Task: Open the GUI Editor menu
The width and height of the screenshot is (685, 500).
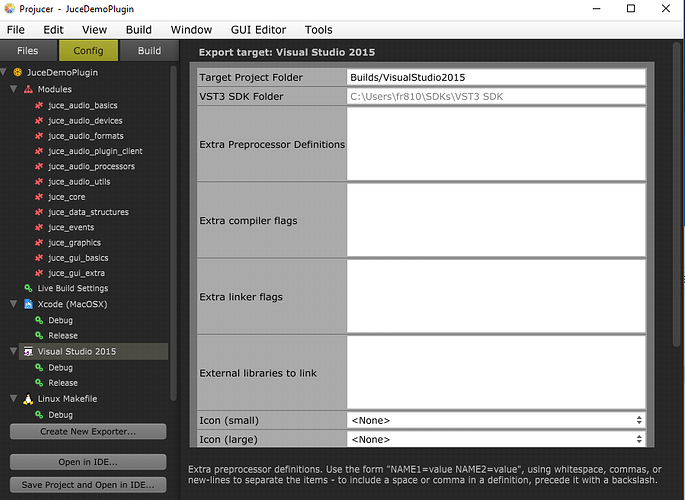Action: pyautogui.click(x=258, y=30)
